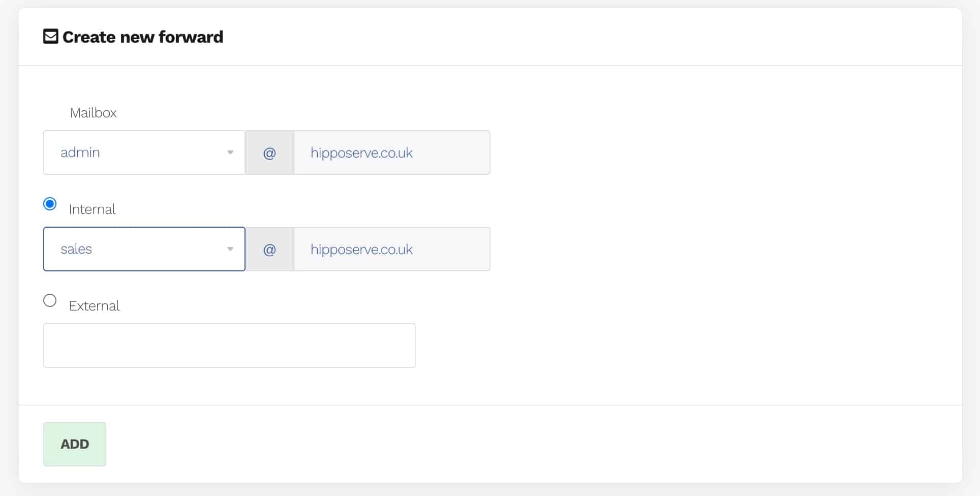
Task: Click the @ symbol next to sales dropdown
Action: (x=269, y=249)
